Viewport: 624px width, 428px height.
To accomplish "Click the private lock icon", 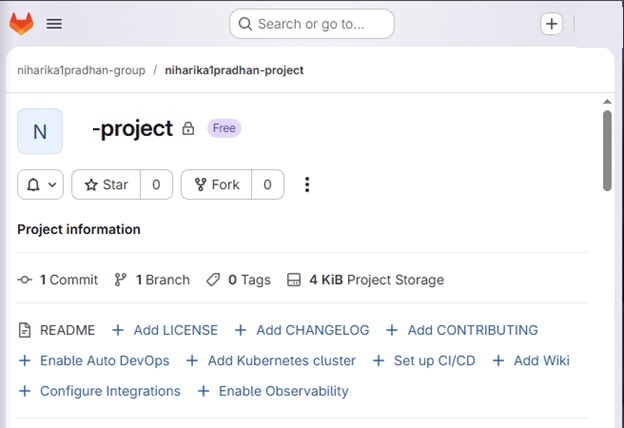I will [188, 129].
